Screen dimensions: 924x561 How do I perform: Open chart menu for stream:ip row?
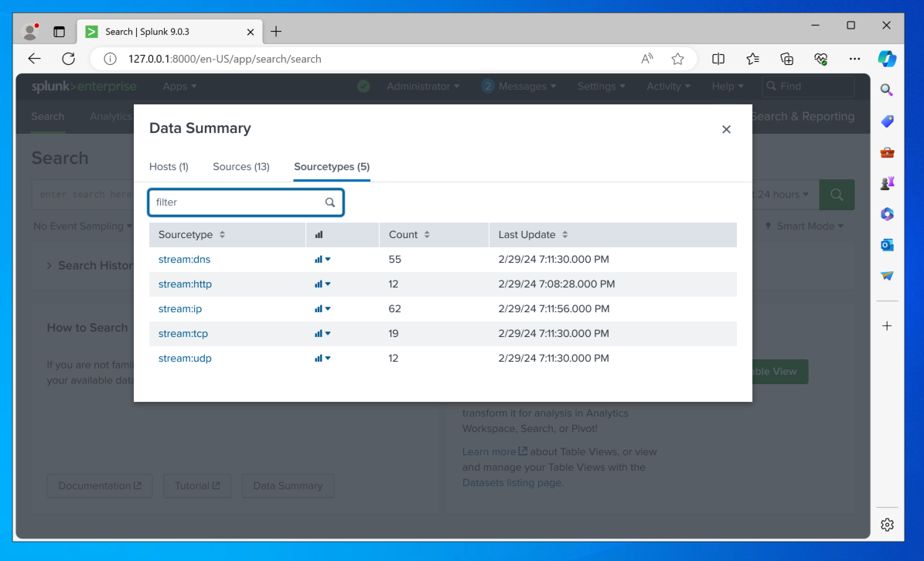tap(322, 309)
